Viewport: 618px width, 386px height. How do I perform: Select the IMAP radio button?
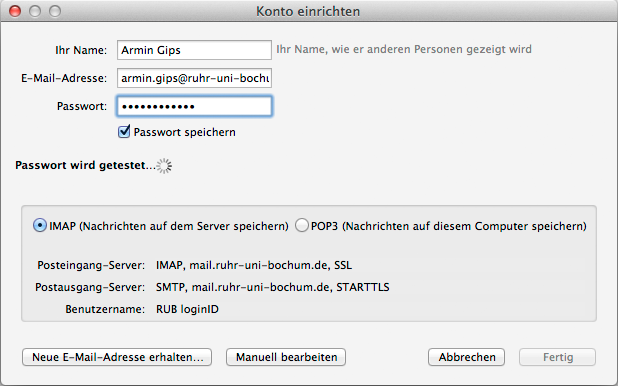click(x=39, y=226)
